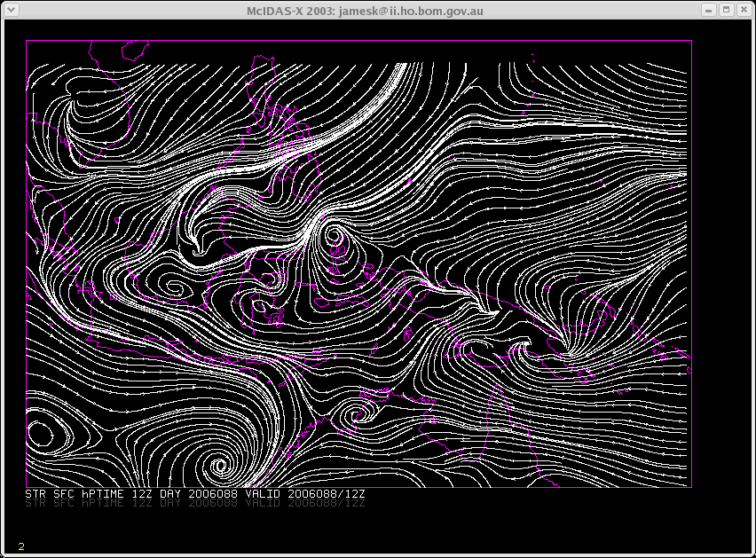This screenshot has height=558, width=756.
Task: Maximize the McIDAS-X window
Action: (726, 9)
